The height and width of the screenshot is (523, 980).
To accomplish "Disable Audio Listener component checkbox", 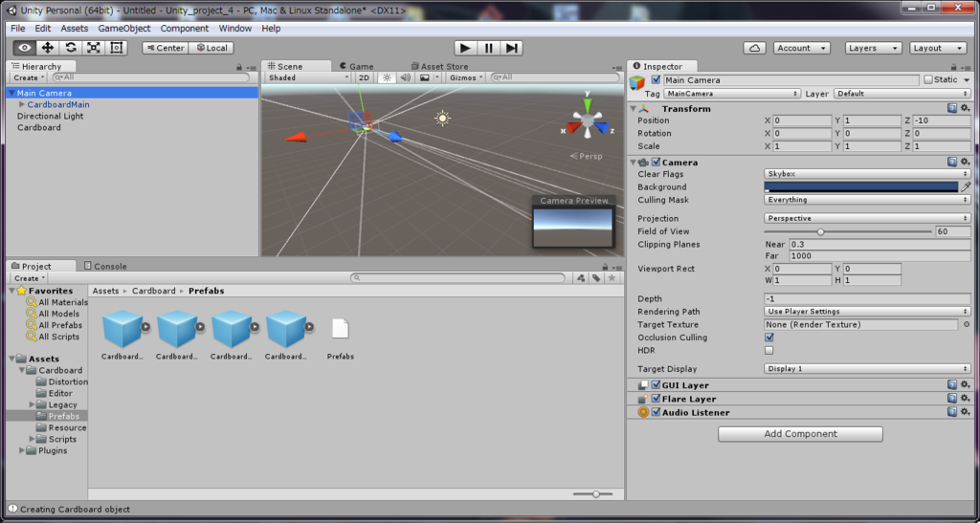I will 656,412.
